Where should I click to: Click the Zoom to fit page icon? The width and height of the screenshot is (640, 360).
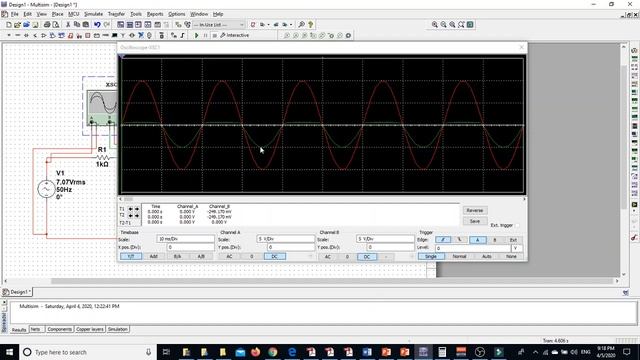461,25
